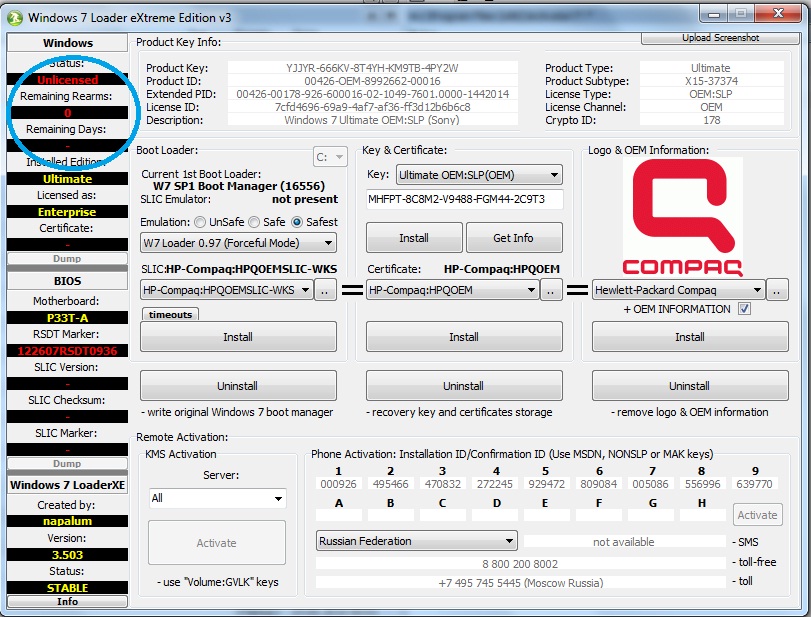Click Confirmation ID field H
The width and height of the screenshot is (811, 617).
(x=703, y=515)
